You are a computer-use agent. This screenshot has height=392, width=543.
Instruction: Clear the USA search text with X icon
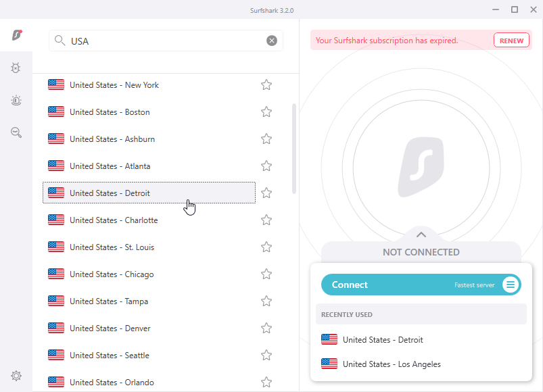point(272,41)
